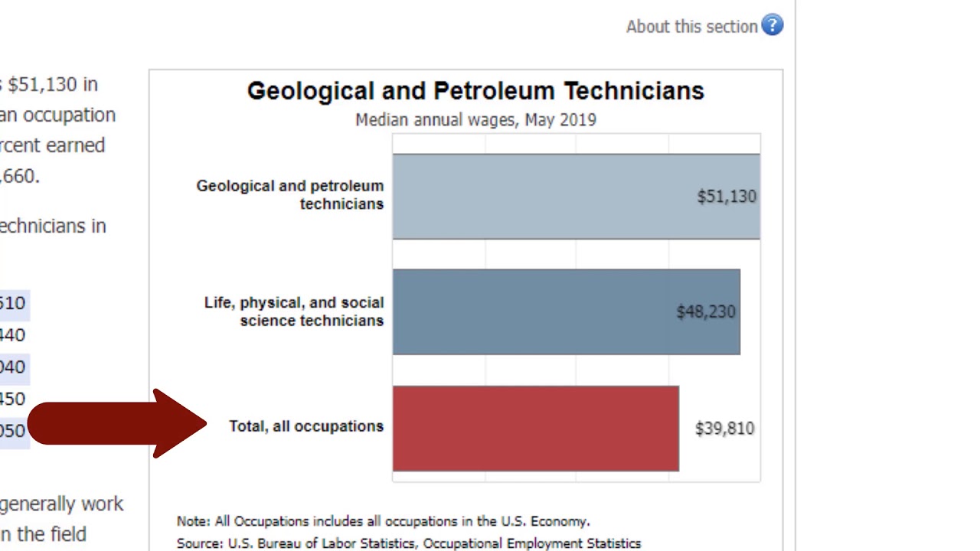Click the chart title Geological and Petroleum Technicians

[x=475, y=91]
